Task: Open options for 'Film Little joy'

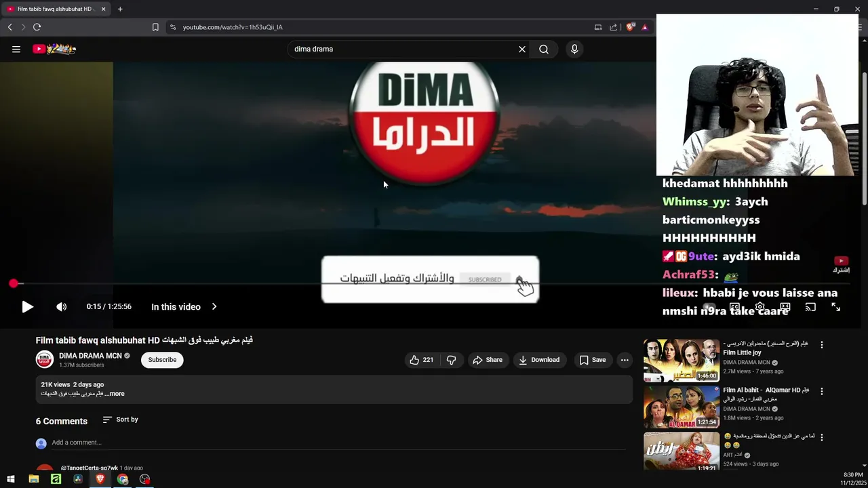Action: (822, 344)
